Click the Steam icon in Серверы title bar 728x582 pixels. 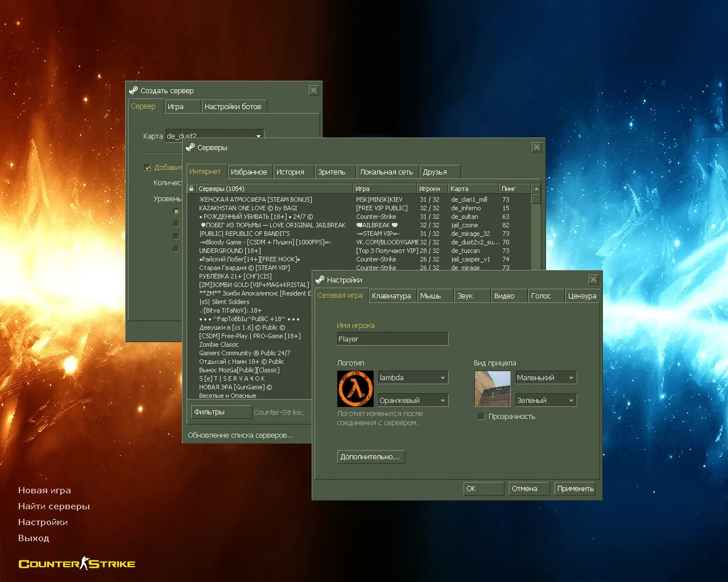click(x=191, y=147)
